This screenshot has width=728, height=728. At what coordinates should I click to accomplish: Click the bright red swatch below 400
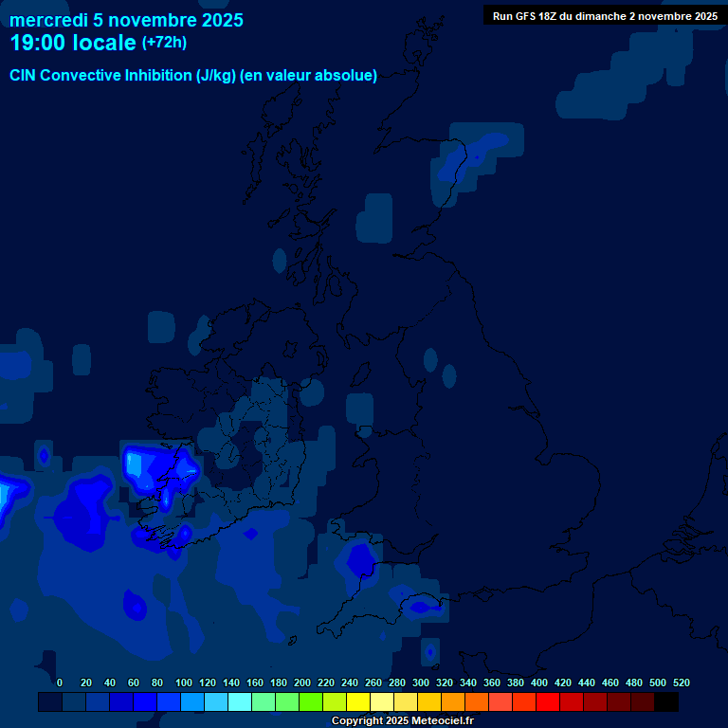point(548,702)
